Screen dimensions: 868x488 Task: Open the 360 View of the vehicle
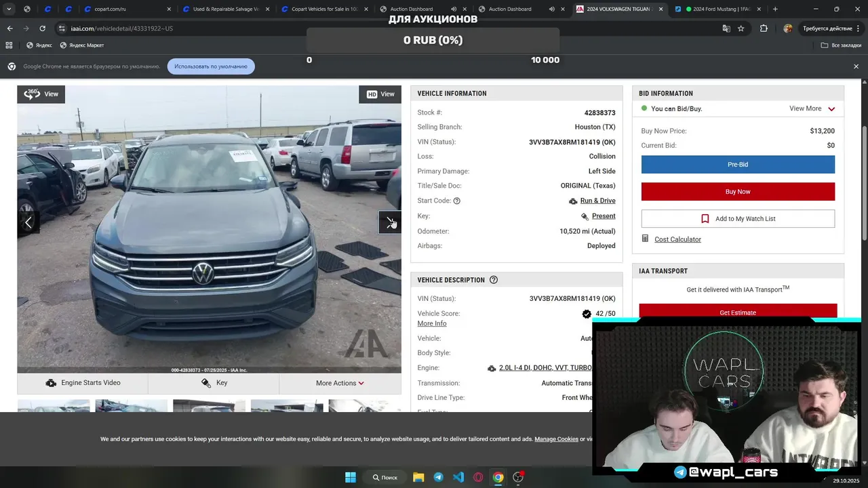point(41,94)
